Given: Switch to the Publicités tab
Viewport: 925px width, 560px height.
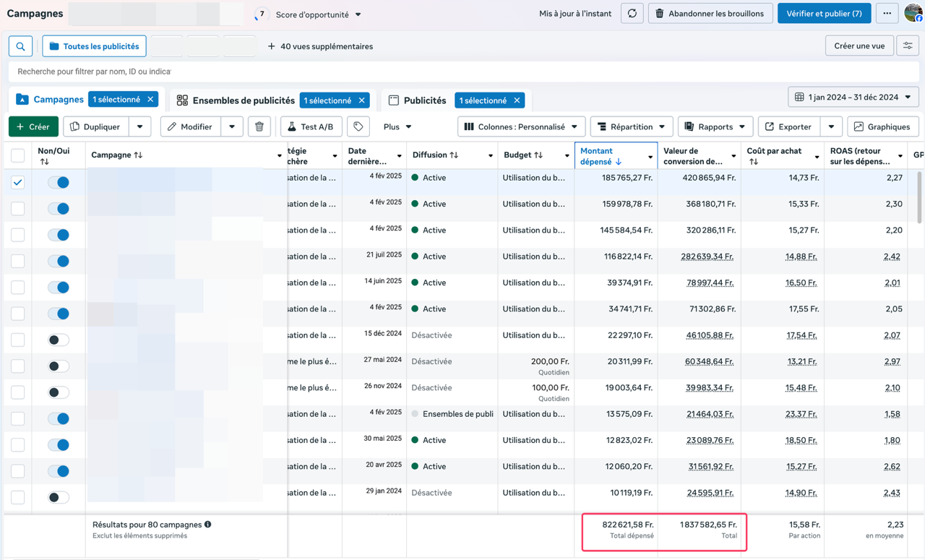Looking at the screenshot, I should tap(424, 100).
